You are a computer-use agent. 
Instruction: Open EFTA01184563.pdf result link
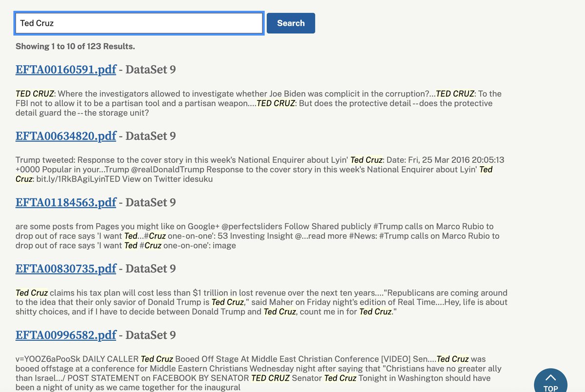[x=66, y=202]
